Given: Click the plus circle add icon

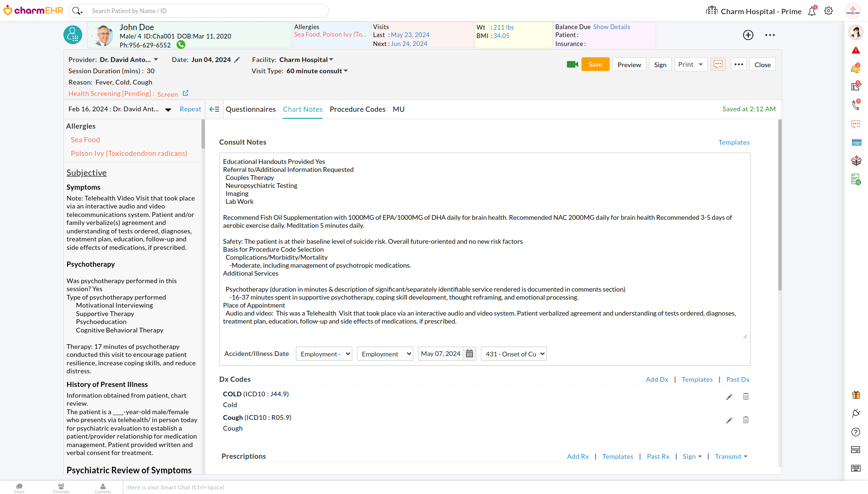Looking at the screenshot, I should tap(748, 35).
